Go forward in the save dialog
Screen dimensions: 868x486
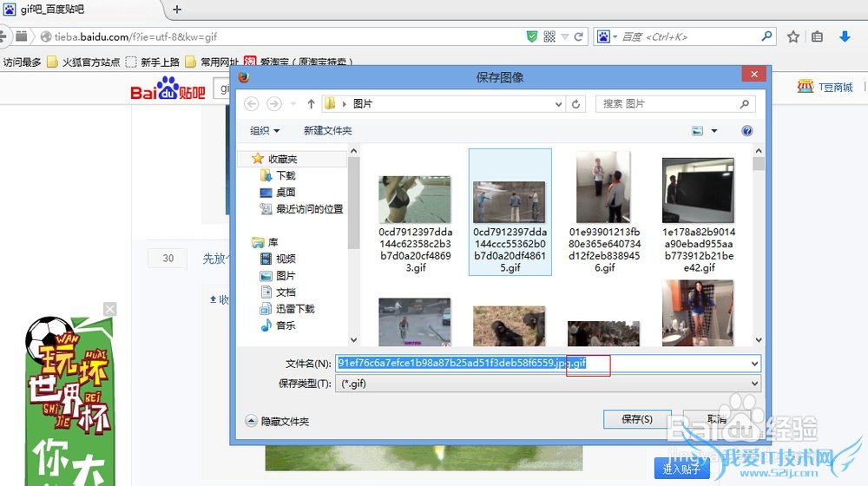(274, 103)
